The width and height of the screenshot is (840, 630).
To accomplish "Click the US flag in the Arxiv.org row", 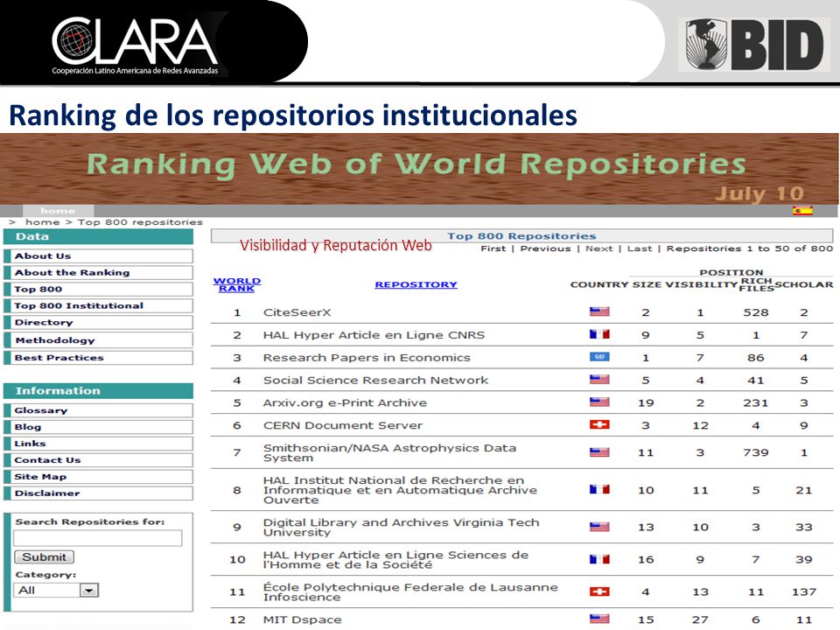I will coord(599,402).
